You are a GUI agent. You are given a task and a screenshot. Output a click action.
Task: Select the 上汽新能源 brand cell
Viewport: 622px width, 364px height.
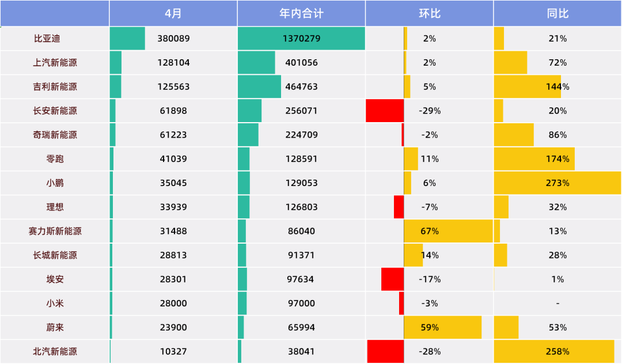pos(55,63)
